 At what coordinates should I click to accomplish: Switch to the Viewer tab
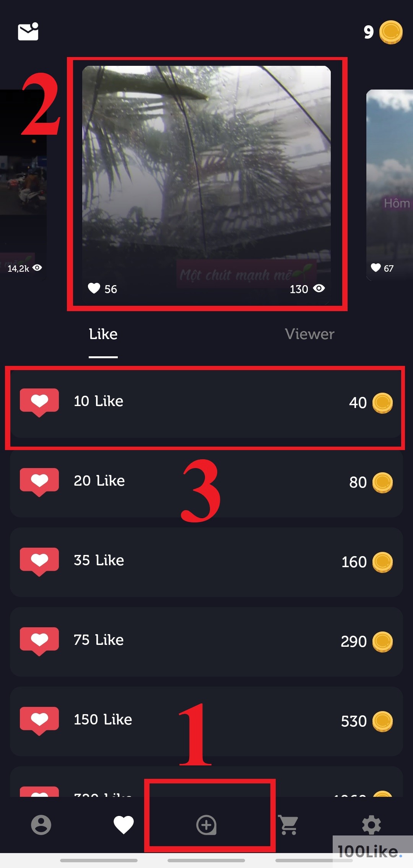310,334
